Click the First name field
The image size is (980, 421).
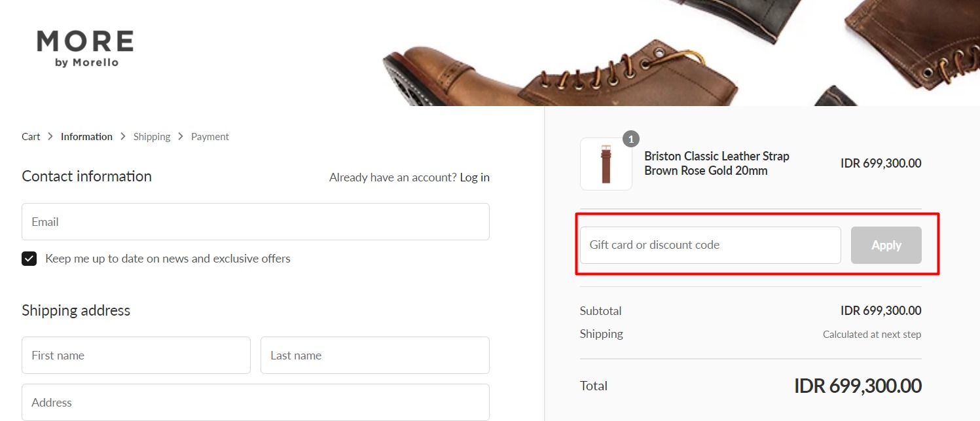(136, 356)
